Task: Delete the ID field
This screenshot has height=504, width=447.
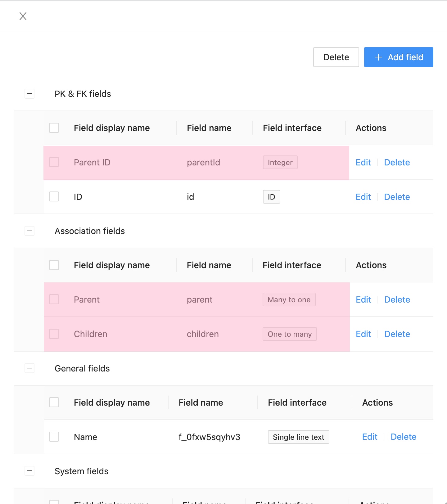Action: coord(397,197)
